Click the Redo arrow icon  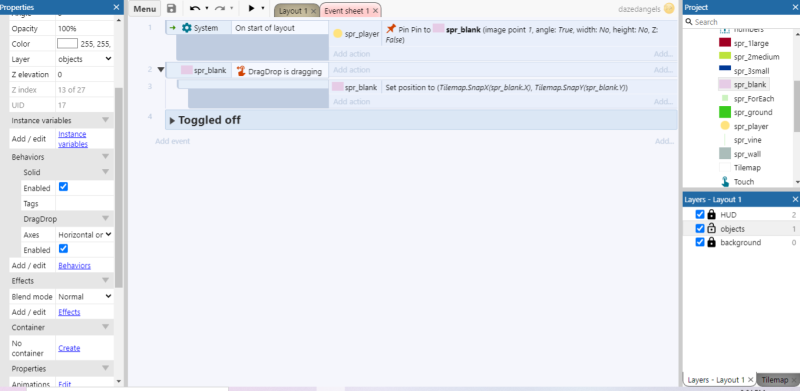point(220,9)
